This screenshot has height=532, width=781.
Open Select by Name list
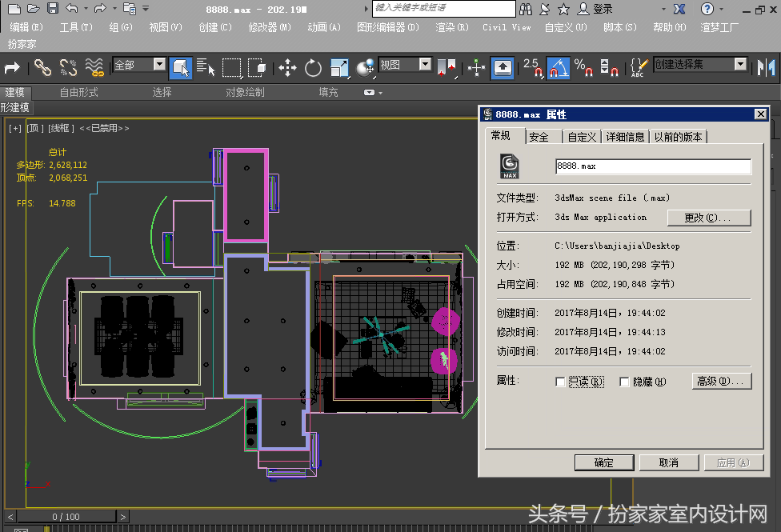tap(205, 67)
